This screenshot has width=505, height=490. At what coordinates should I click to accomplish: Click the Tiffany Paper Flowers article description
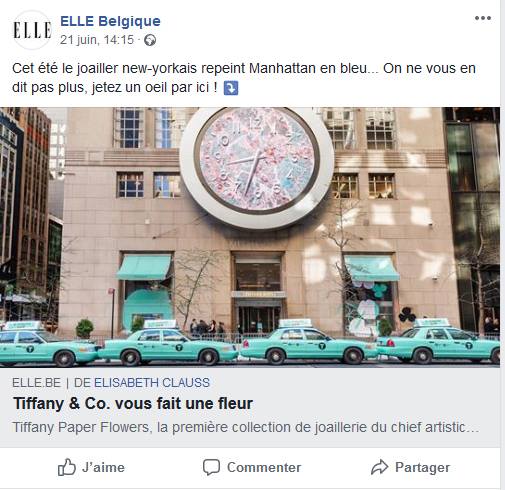[246, 427]
